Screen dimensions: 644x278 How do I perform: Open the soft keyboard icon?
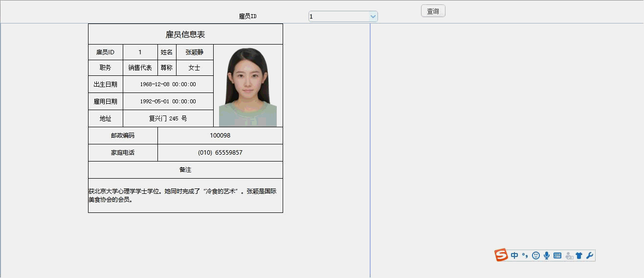click(x=557, y=255)
